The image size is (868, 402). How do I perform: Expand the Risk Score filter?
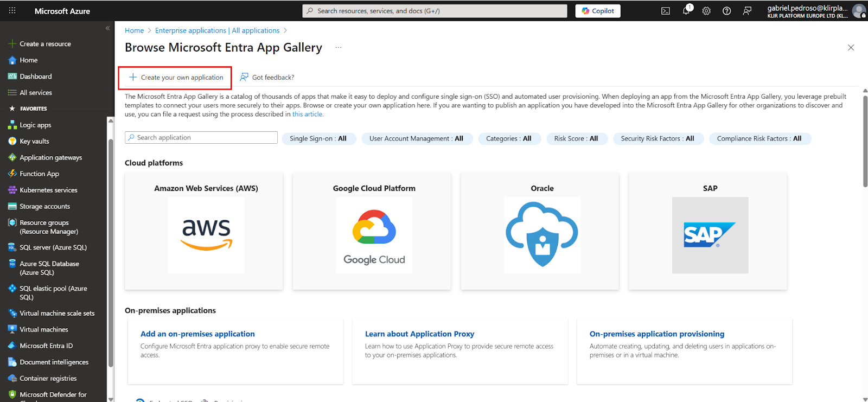point(576,139)
